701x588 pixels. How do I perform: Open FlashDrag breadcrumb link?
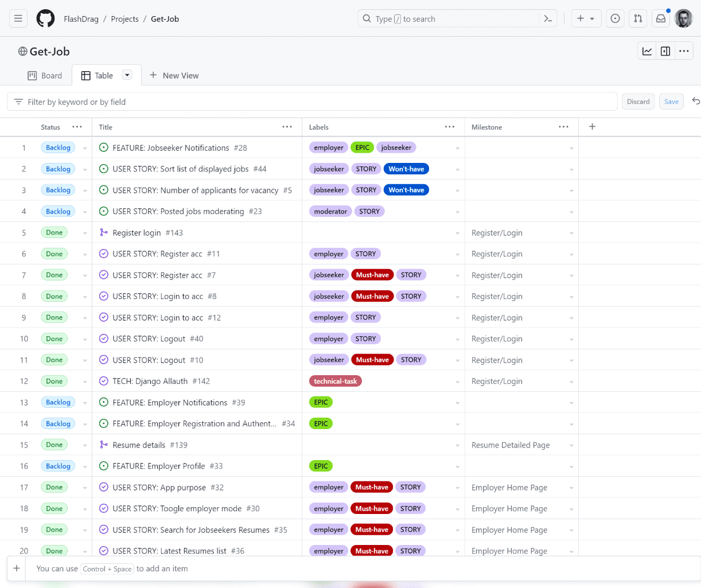click(x=81, y=19)
